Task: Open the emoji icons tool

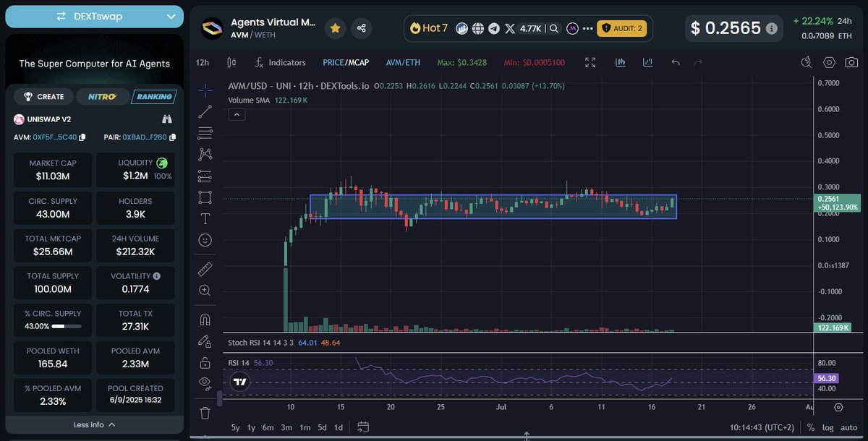Action: (205, 239)
